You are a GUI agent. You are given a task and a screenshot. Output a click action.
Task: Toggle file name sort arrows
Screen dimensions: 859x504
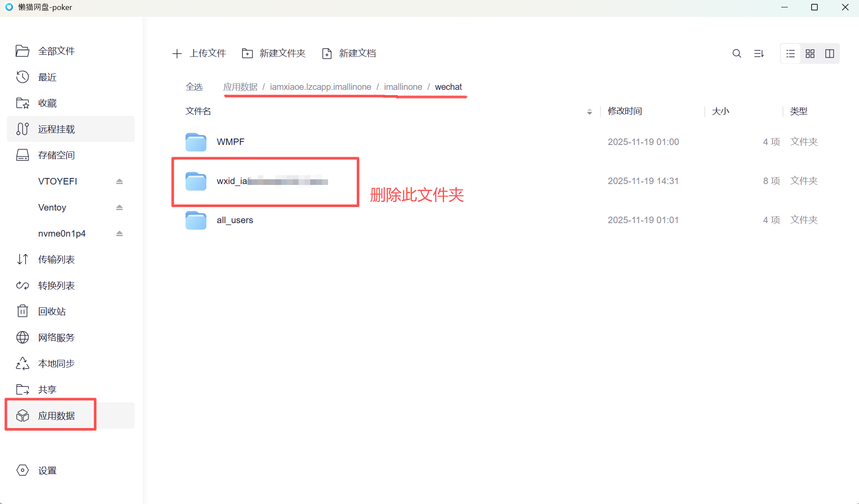click(x=589, y=112)
